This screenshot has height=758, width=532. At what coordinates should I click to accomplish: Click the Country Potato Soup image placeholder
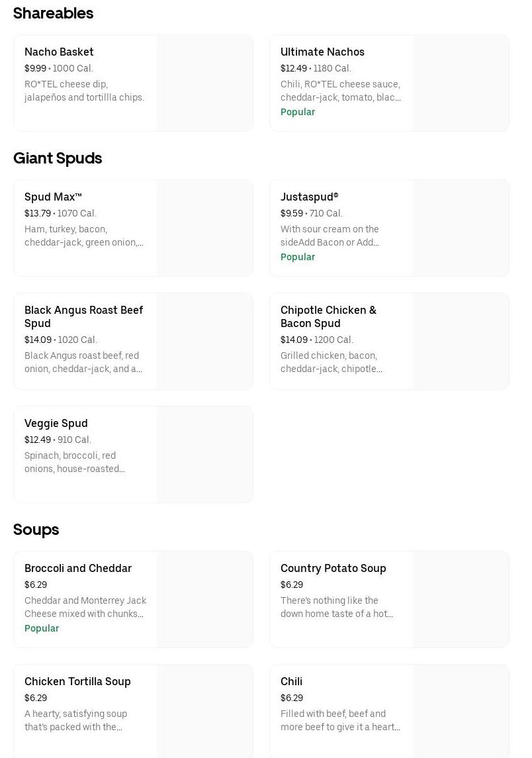(461, 600)
